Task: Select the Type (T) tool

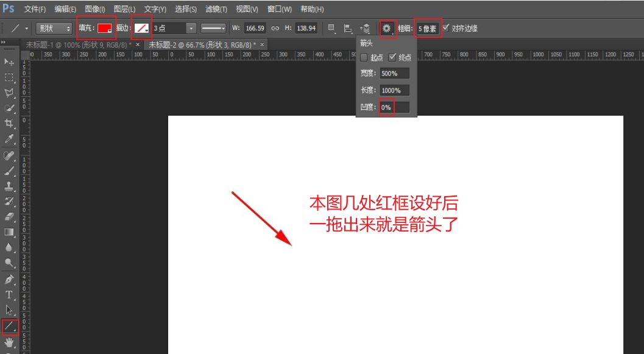Action: point(9,295)
